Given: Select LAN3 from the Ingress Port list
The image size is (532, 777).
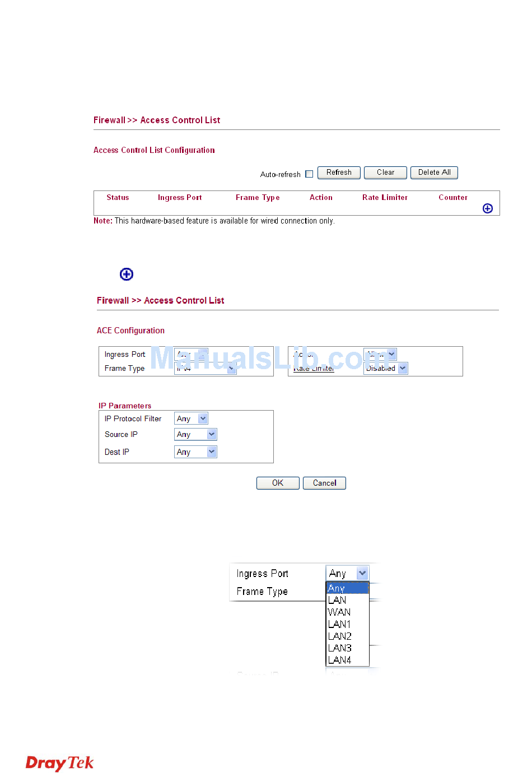Looking at the screenshot, I should 347,648.
